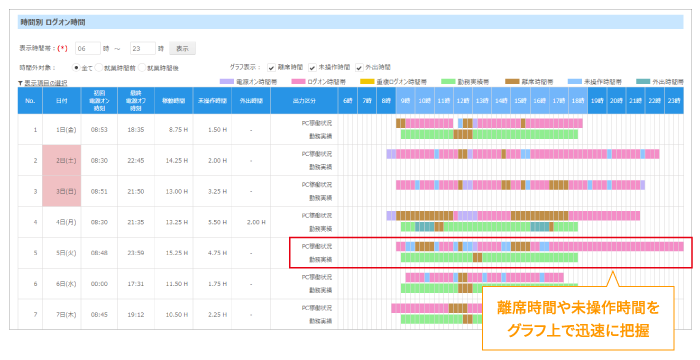Click the date cell 1日(金)
700x360 pixels.
(62, 130)
